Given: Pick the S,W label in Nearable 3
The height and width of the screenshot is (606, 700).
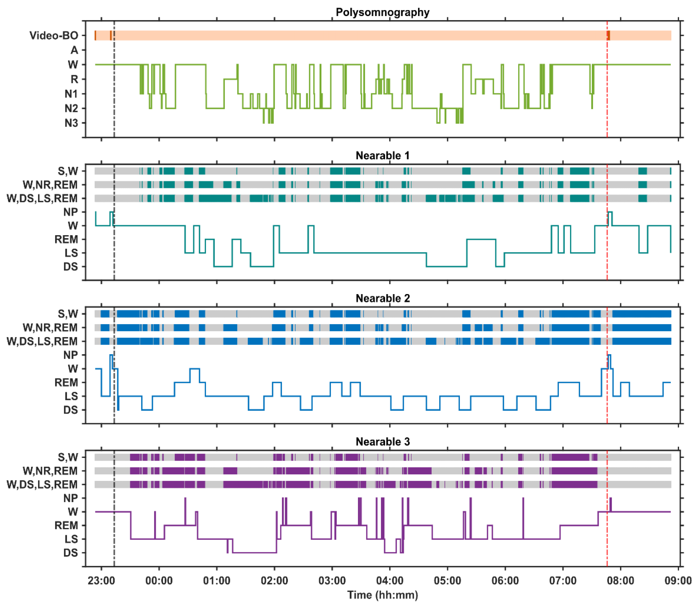Looking at the screenshot, I should coord(68,457).
